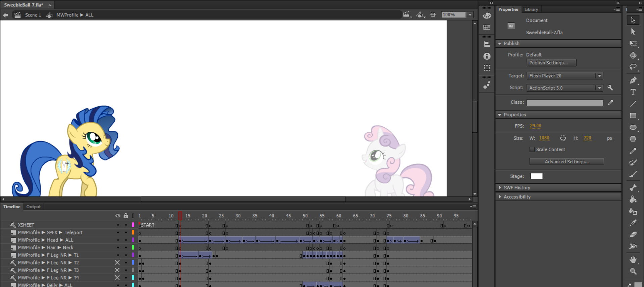This screenshot has width=644, height=287.
Task: Lock the Head ALL layer
Action: (126, 240)
